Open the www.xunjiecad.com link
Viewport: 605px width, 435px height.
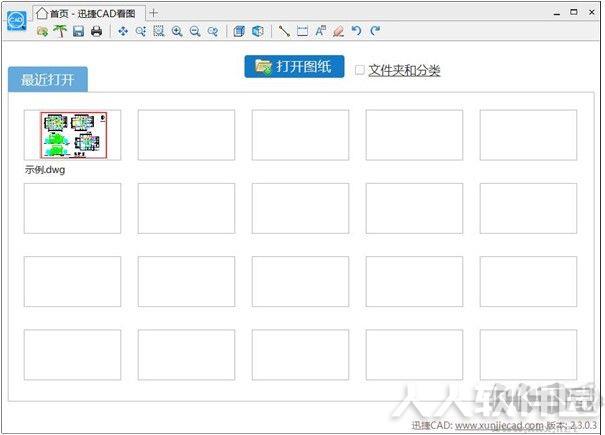499,425
